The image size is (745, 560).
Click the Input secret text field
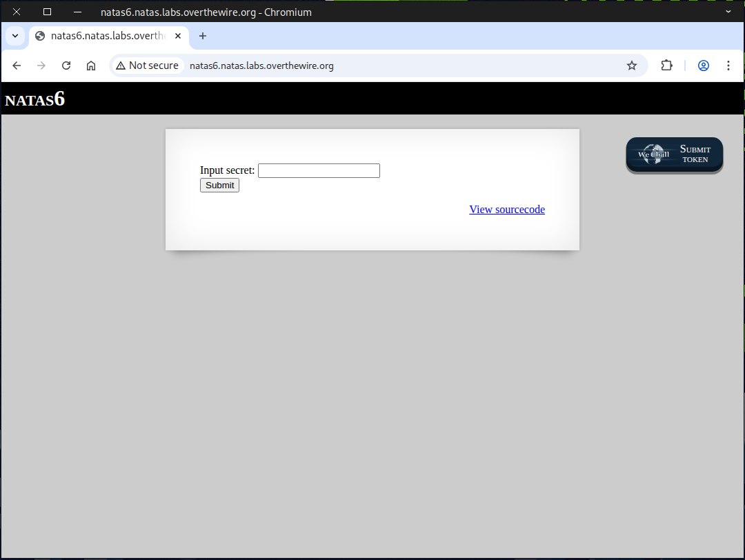319,170
